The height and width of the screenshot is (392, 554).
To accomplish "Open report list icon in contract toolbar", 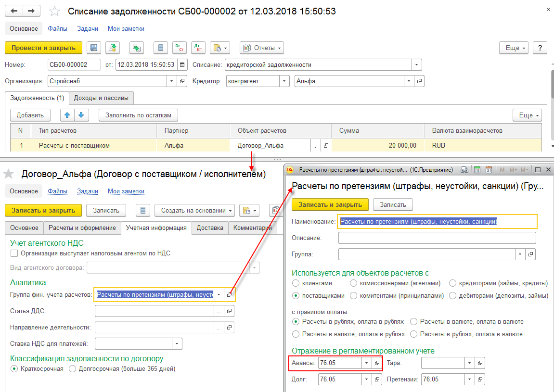I will click(143, 211).
